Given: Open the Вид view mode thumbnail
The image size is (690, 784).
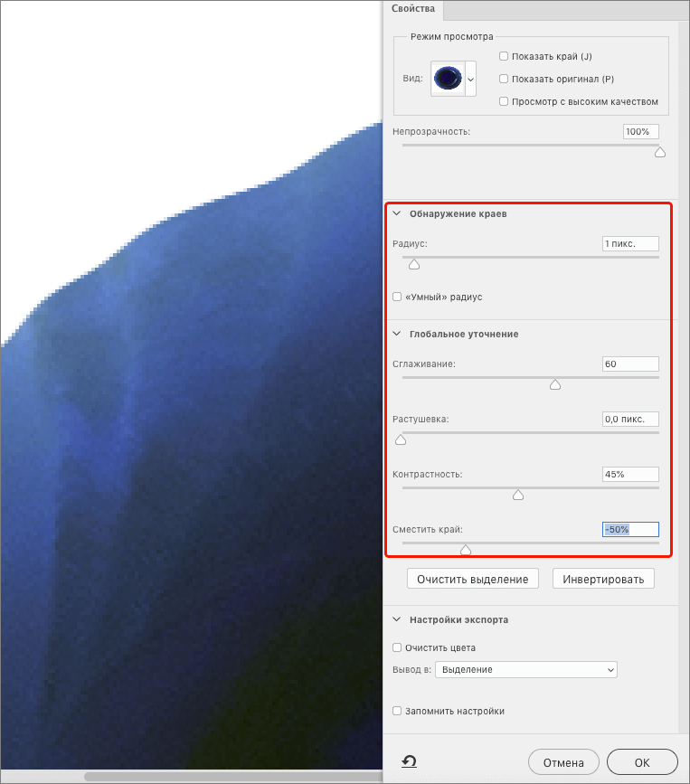Looking at the screenshot, I should point(448,79).
